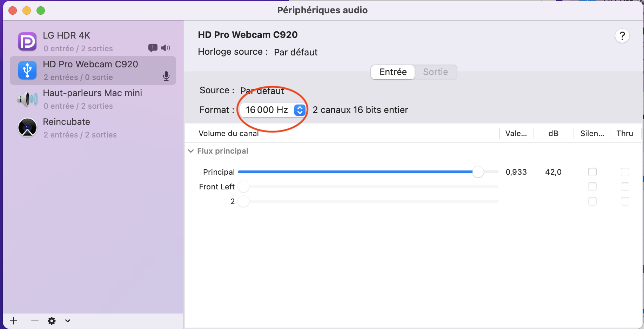Click the Front Left channel label
This screenshot has height=329, width=644.
tap(217, 187)
